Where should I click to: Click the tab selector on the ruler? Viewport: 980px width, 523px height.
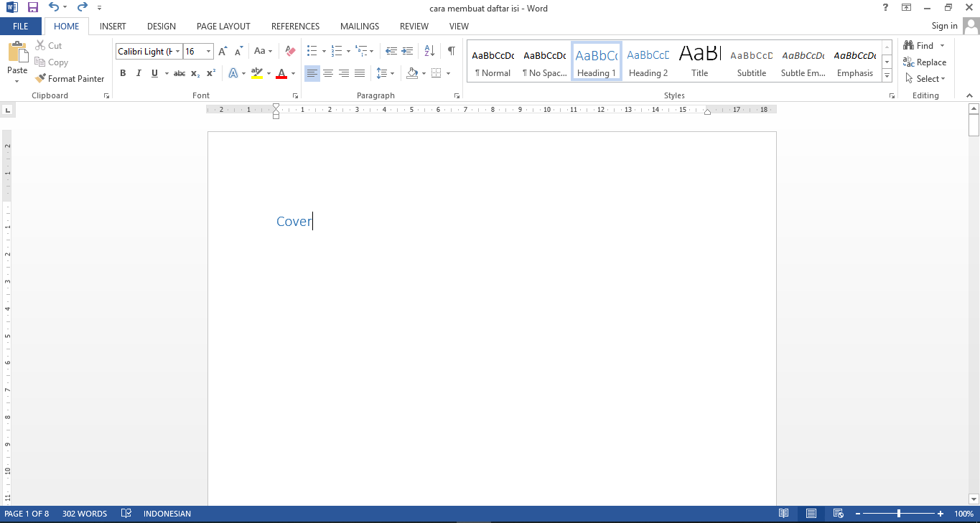click(x=7, y=110)
